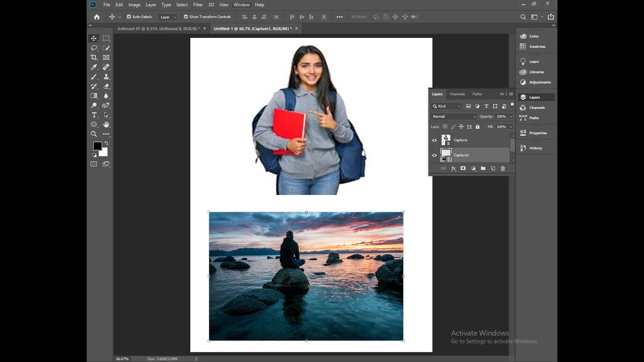Toggle lock image pixels brush icon
This screenshot has height=362, width=644.
point(453,127)
